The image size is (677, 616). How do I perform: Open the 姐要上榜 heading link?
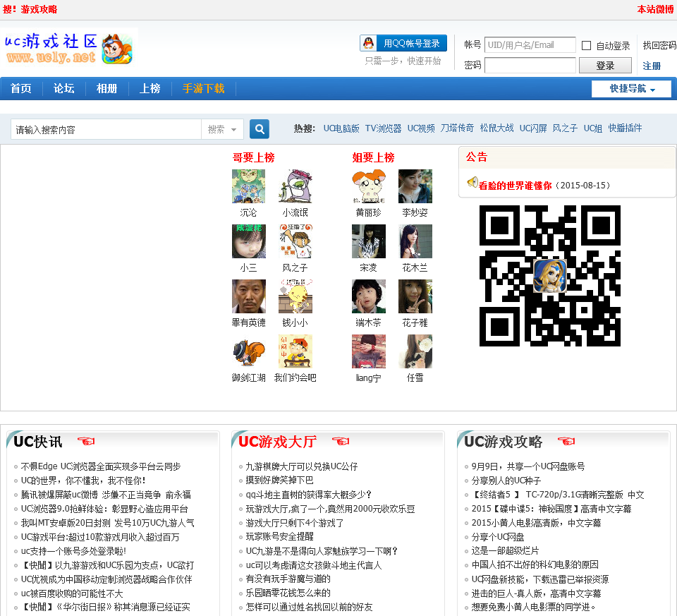tap(374, 157)
